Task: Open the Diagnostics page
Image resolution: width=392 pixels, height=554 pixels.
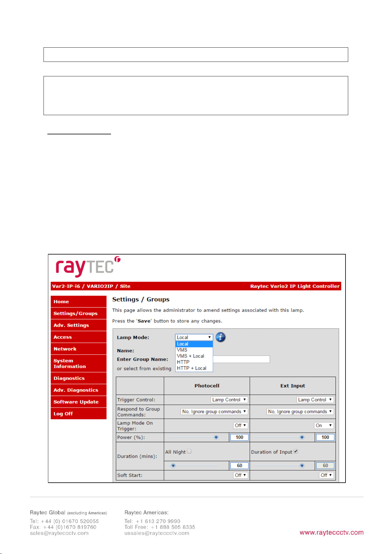Action: tap(78, 378)
